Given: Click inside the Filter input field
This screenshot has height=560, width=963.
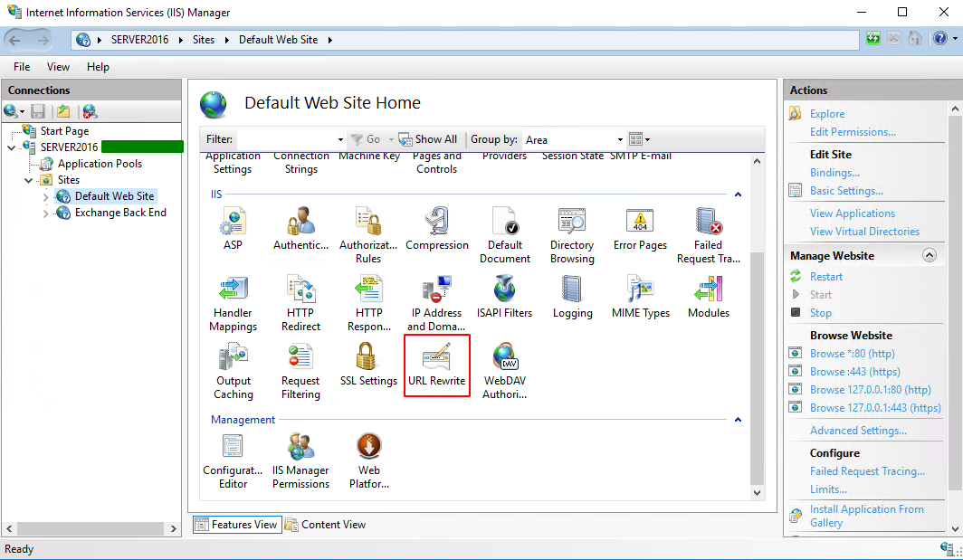Looking at the screenshot, I should coord(286,139).
